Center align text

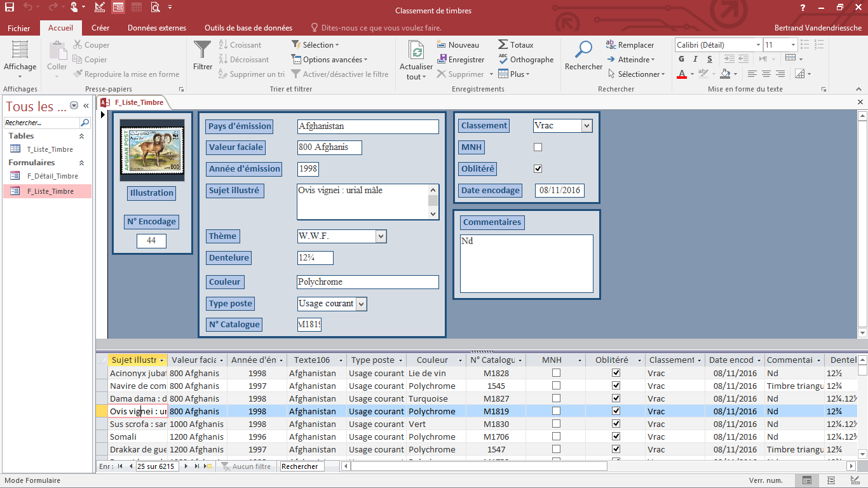[766, 74]
